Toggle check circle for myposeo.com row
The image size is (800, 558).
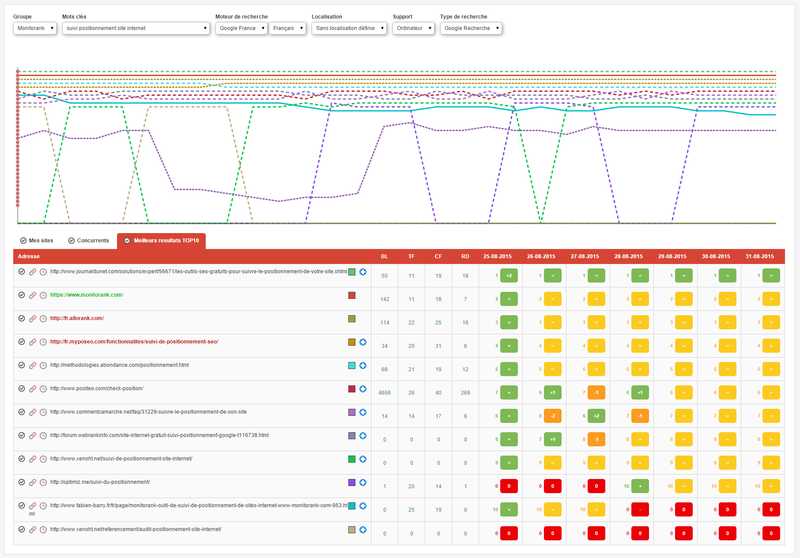(21, 342)
